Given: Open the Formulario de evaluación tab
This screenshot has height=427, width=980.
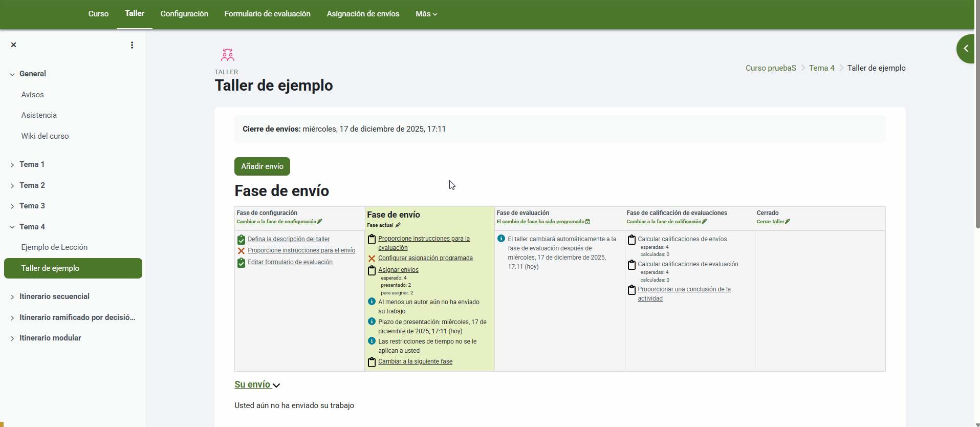Looking at the screenshot, I should click(x=267, y=14).
